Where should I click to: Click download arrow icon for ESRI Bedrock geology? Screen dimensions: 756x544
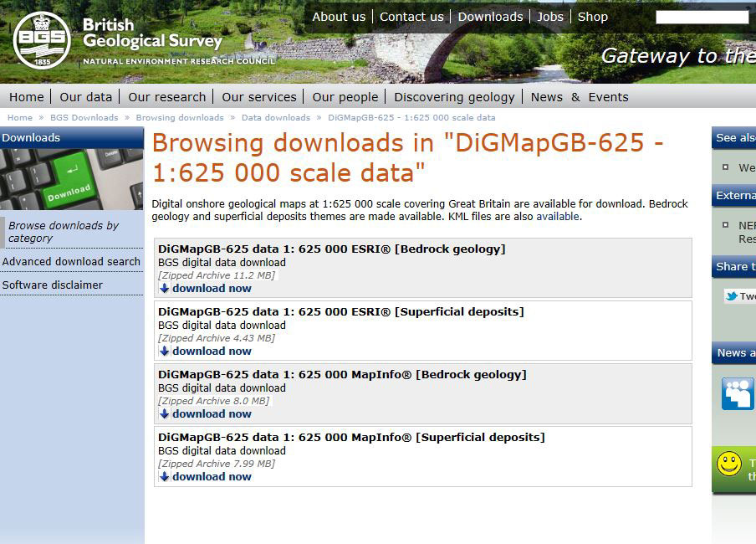point(165,289)
